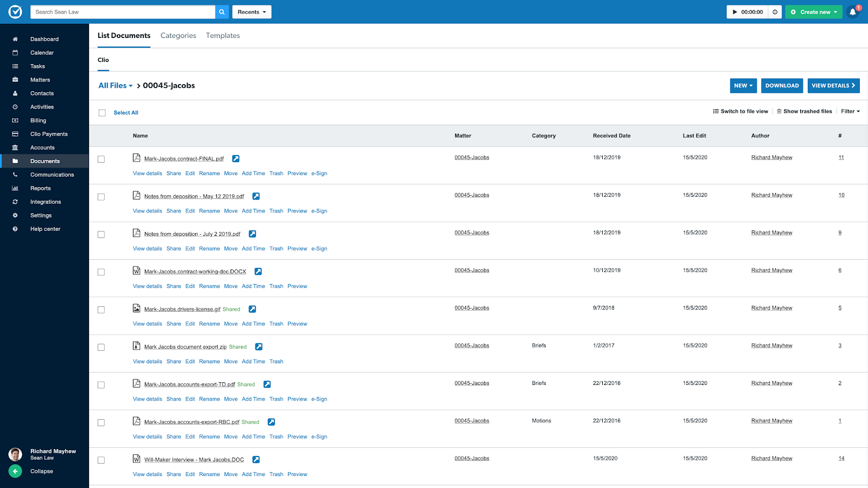Screen dimensions: 868x488
Task: Tick the Select All checkbox
Action: pos(102,113)
